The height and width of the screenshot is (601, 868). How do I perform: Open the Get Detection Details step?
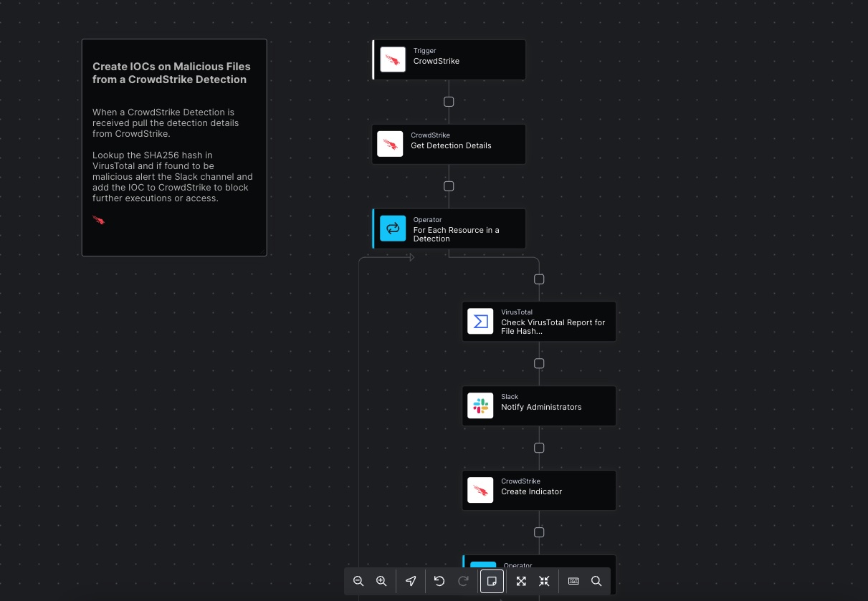(x=449, y=144)
